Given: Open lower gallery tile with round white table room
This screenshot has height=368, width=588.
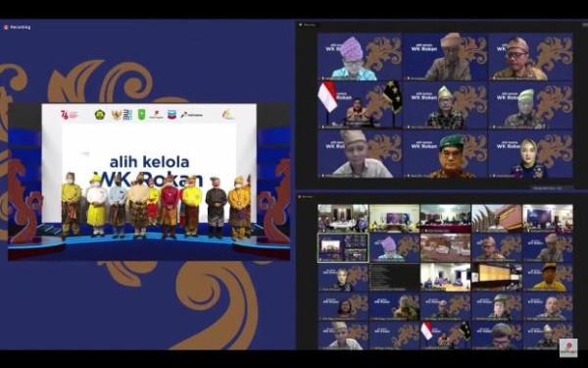Looking at the screenshot, I should 343,219.
